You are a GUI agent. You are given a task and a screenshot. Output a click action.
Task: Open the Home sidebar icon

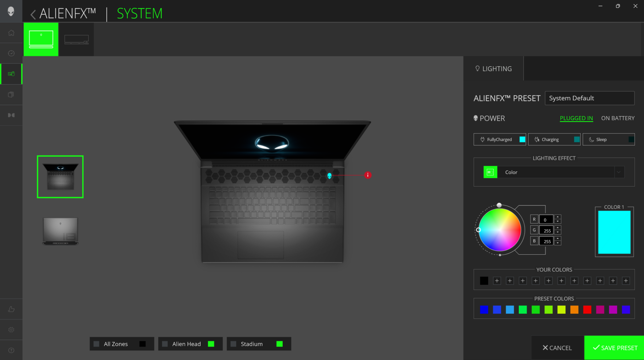click(x=11, y=33)
